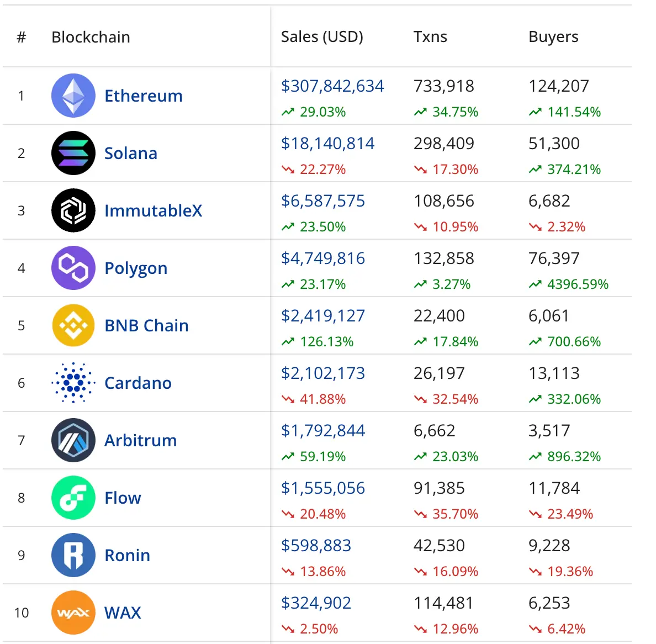Select Ronin transactions count 42,530
This screenshot has width=656, height=644.
tap(440, 545)
